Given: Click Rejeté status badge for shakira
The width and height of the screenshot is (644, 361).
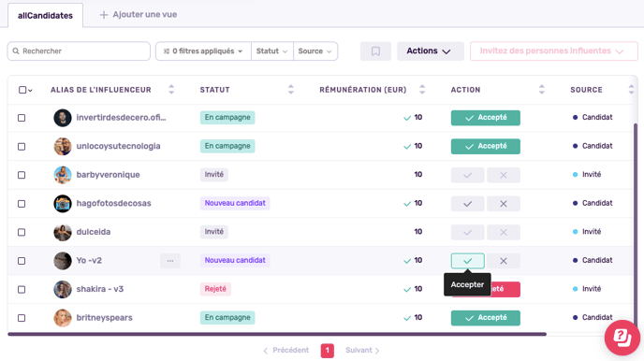Looking at the screenshot, I should pos(215,289).
